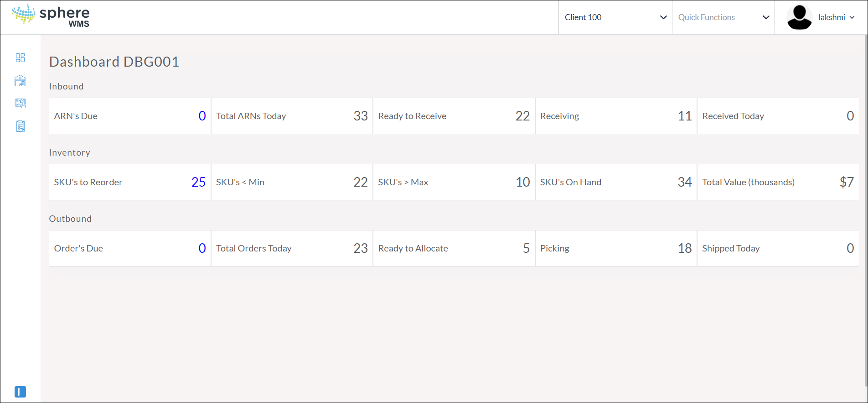Viewport: 868px width, 403px height.
Task: Select the SKU's On Hand tile
Action: (615, 182)
